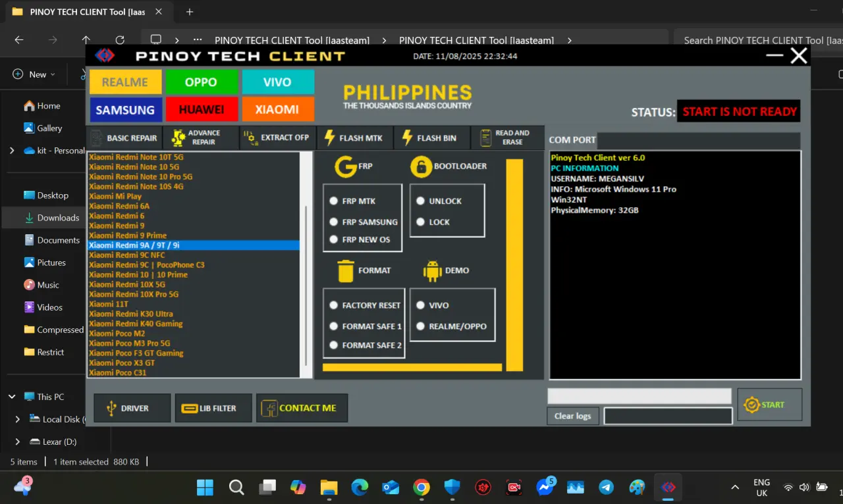Click the STATUS indicator START IS NOT READY
The image size is (843, 504).
(x=738, y=112)
